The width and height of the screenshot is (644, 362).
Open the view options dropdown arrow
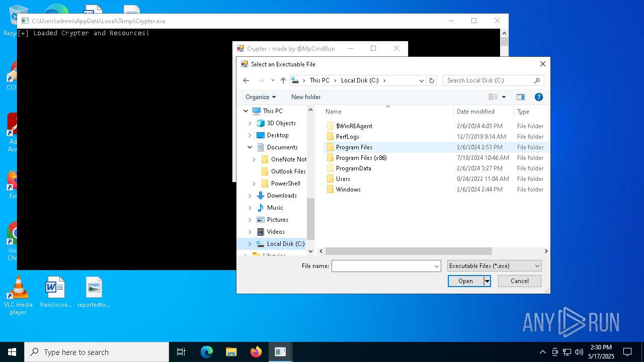(504, 97)
